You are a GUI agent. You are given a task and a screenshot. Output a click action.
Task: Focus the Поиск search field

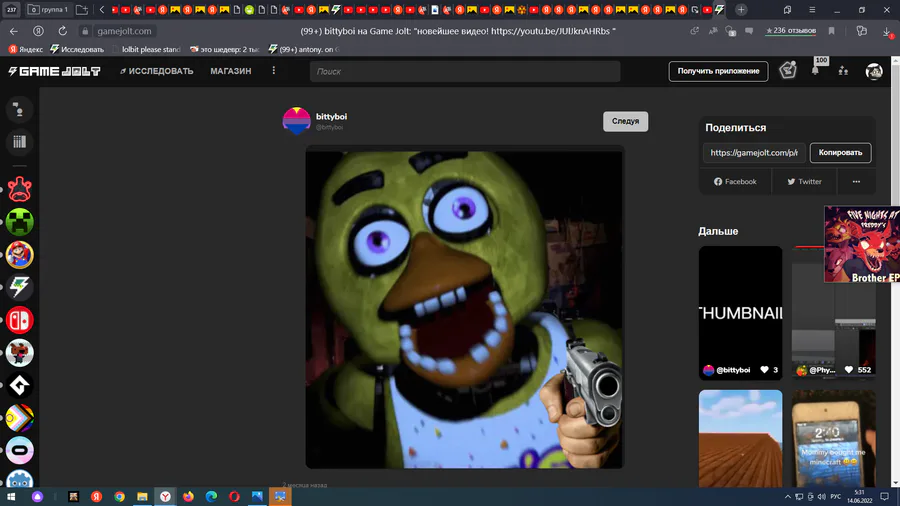(x=465, y=71)
